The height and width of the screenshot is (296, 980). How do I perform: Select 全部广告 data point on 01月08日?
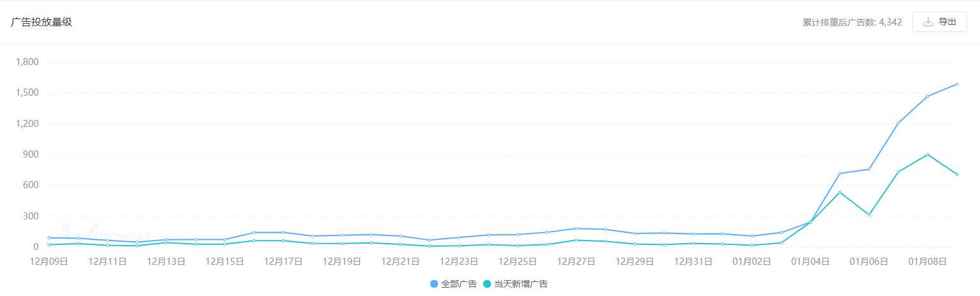tap(927, 96)
